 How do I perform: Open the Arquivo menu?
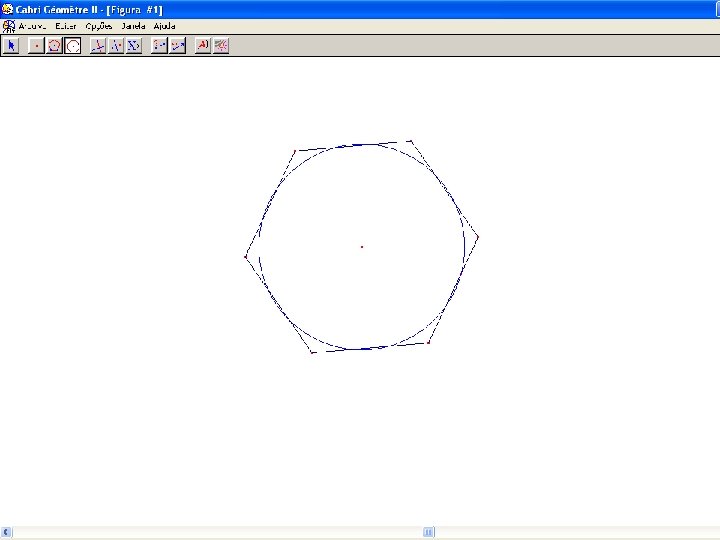pyautogui.click(x=32, y=26)
